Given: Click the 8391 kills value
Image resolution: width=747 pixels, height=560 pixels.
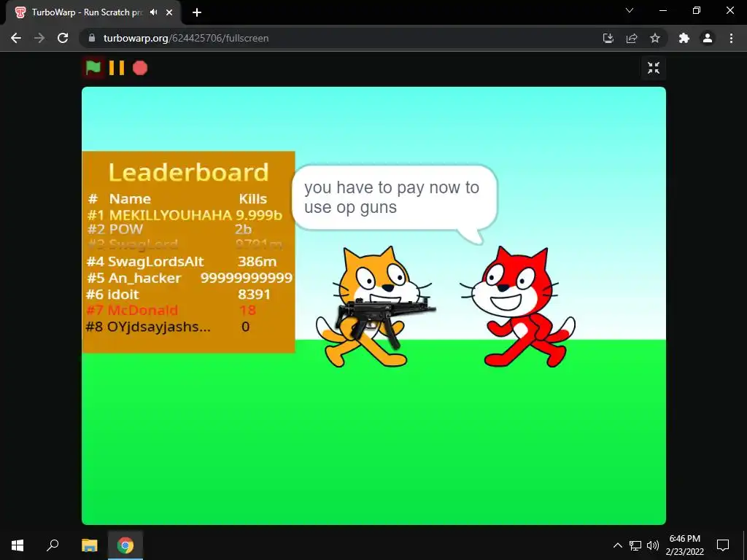Looking at the screenshot, I should [254, 295].
